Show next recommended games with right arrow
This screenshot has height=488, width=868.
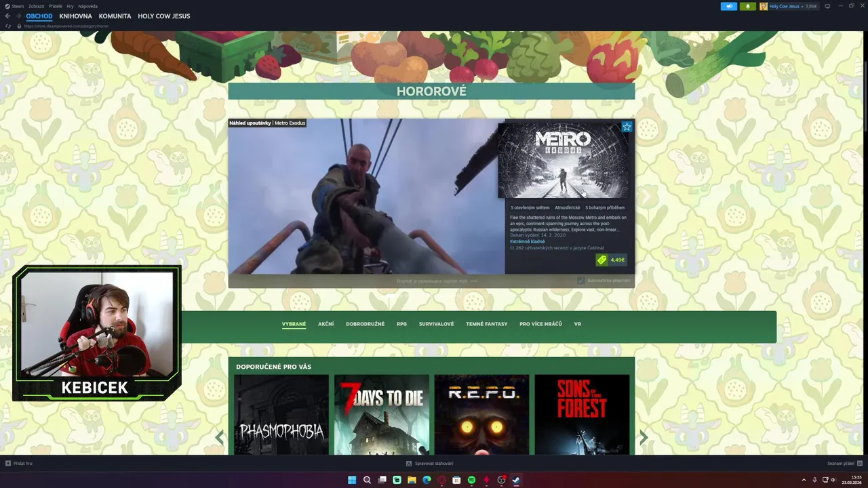(x=644, y=437)
